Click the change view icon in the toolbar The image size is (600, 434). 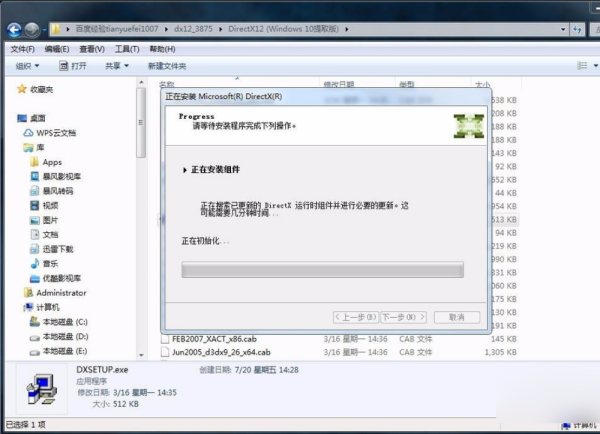582,66
